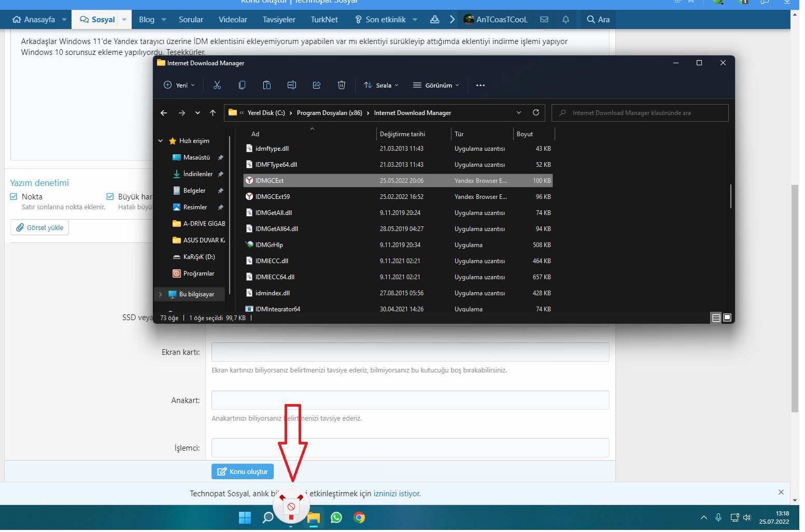Go back using Explorer's back arrow

pyautogui.click(x=164, y=113)
